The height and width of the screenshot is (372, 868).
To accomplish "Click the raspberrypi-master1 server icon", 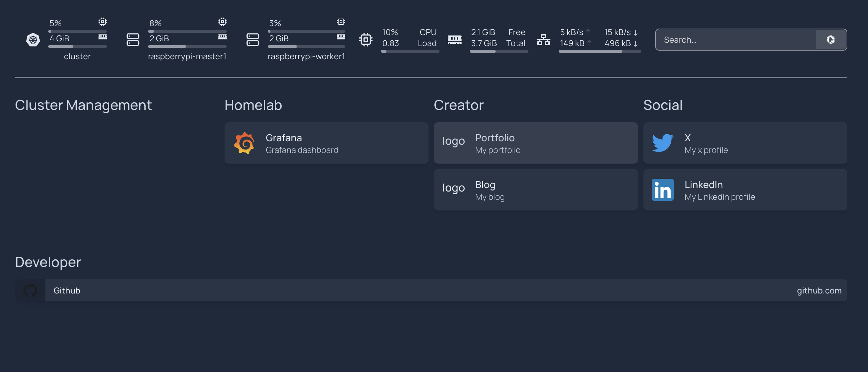I will click(x=133, y=40).
